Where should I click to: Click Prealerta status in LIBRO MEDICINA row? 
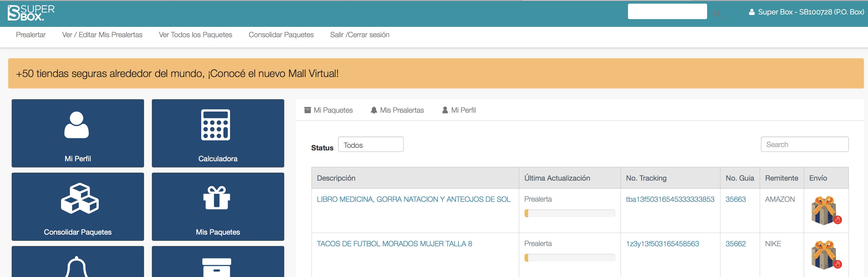point(538,199)
